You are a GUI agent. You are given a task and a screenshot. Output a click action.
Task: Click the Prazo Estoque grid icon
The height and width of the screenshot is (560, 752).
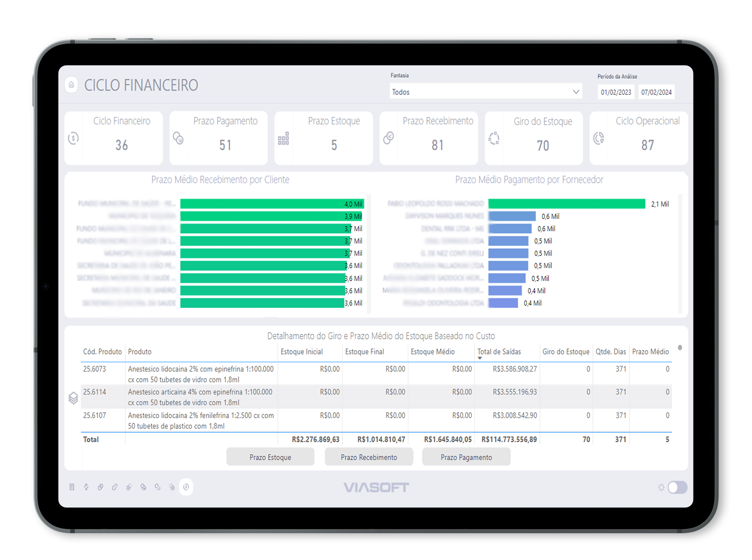click(283, 138)
